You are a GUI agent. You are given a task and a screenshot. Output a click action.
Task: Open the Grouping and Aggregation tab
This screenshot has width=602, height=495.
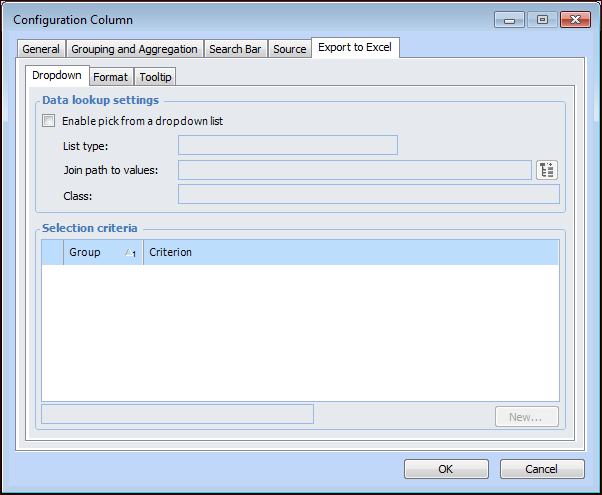pyautogui.click(x=134, y=49)
